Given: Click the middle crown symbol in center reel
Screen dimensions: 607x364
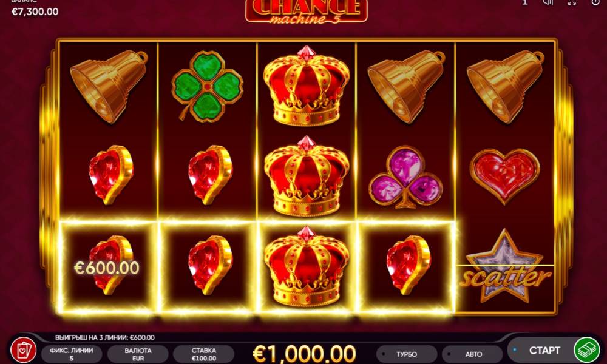Looking at the screenshot, I should pos(306,177).
